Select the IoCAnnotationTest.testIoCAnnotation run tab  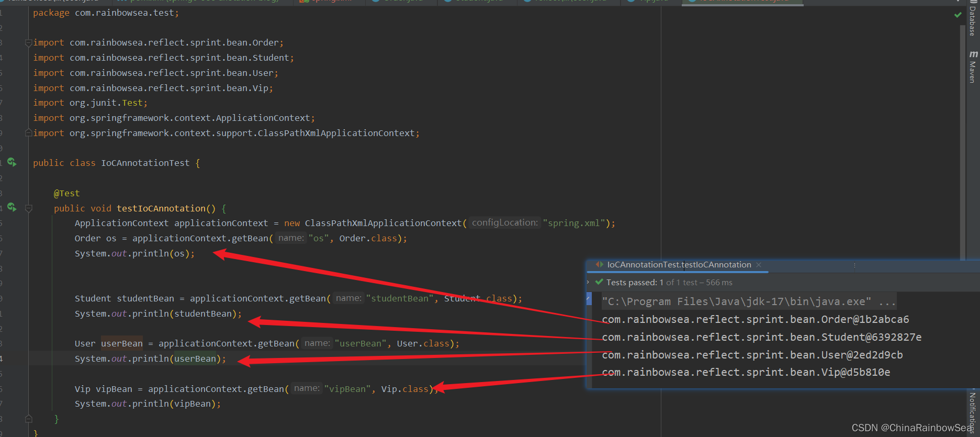[x=679, y=265]
